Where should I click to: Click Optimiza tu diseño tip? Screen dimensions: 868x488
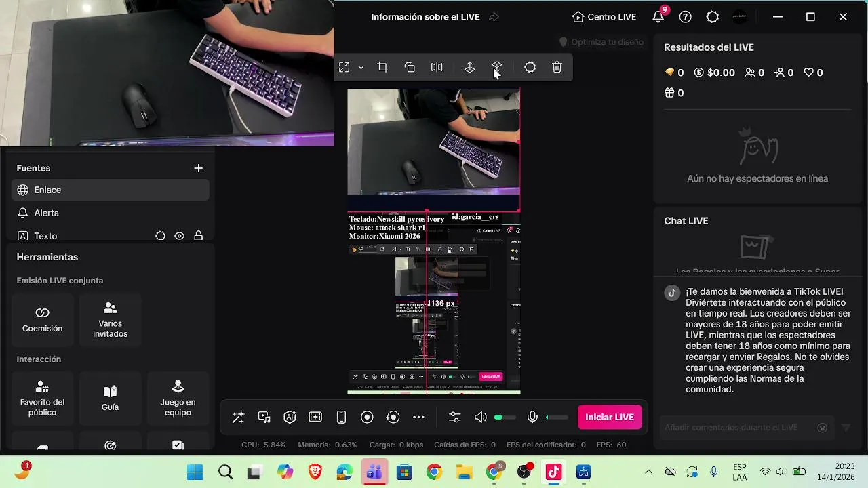[601, 42]
